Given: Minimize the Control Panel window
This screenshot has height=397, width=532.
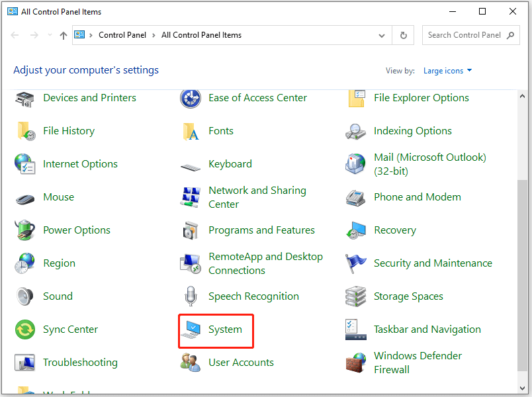Looking at the screenshot, I should [453, 11].
